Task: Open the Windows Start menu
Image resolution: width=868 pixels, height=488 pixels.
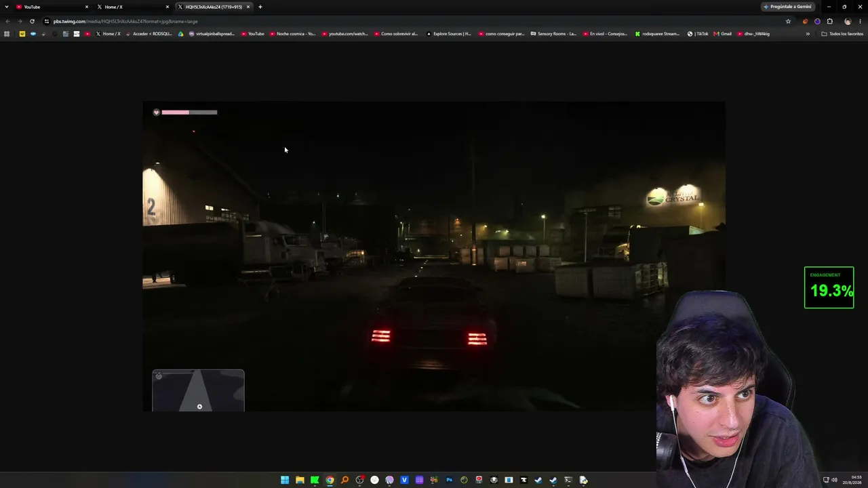Action: pos(285,480)
